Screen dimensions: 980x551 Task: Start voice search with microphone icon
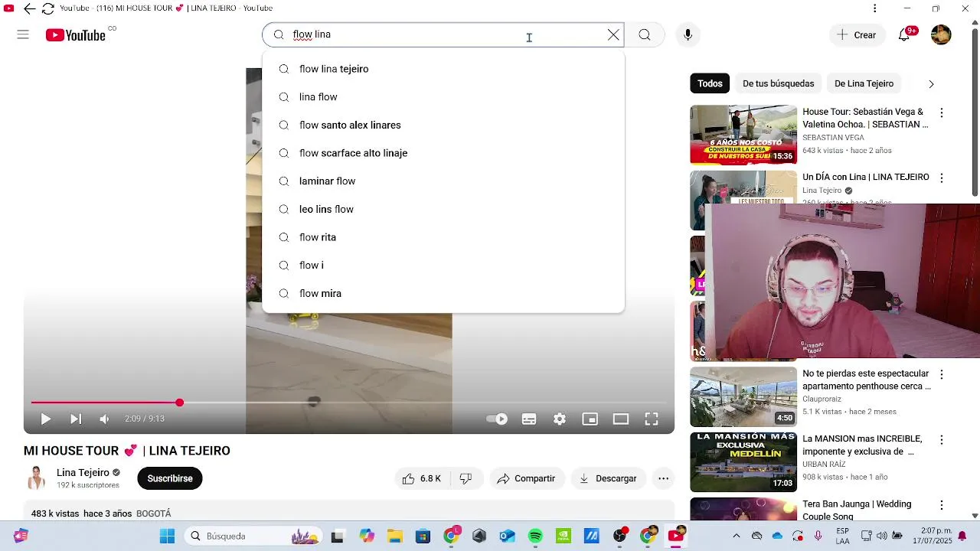pos(688,34)
